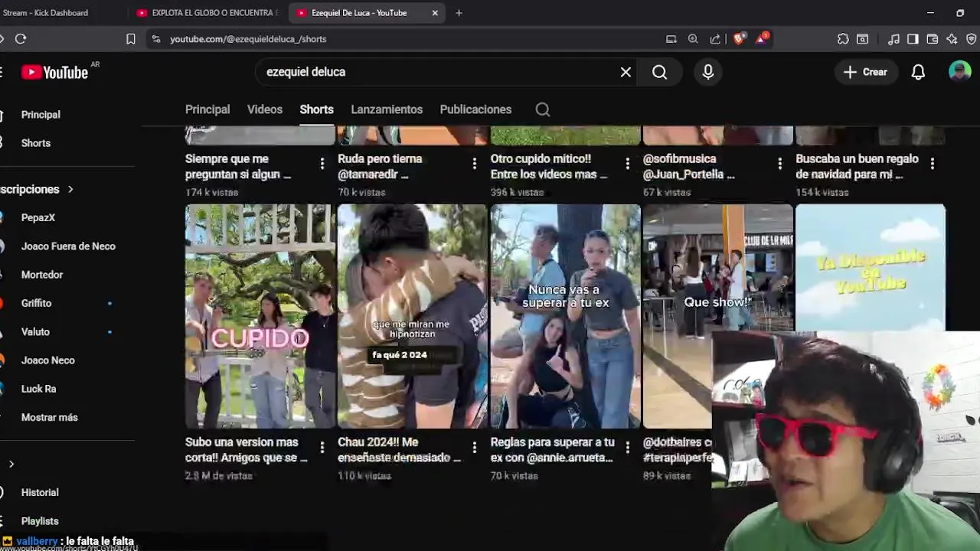Switch to the Kick Dashboard browser tab

[61, 13]
